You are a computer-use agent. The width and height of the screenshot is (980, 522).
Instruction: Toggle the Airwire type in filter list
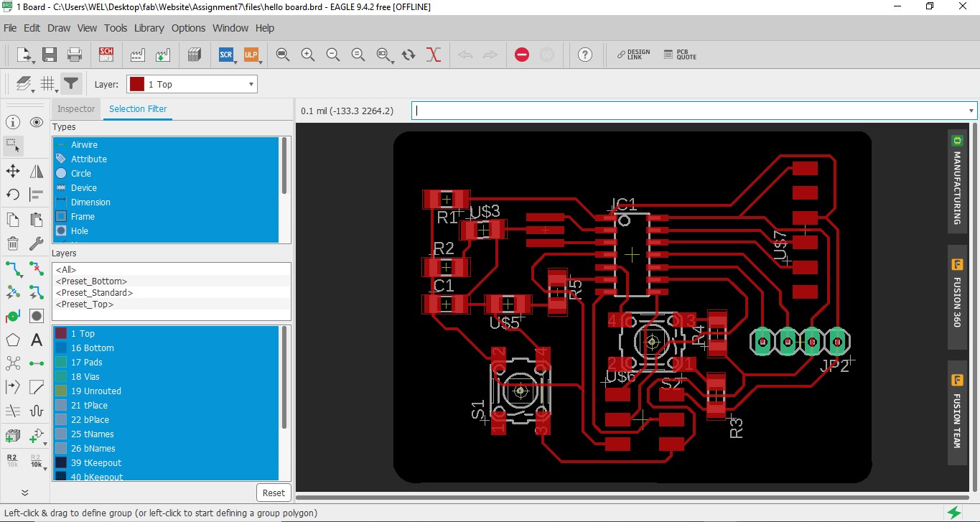84,144
